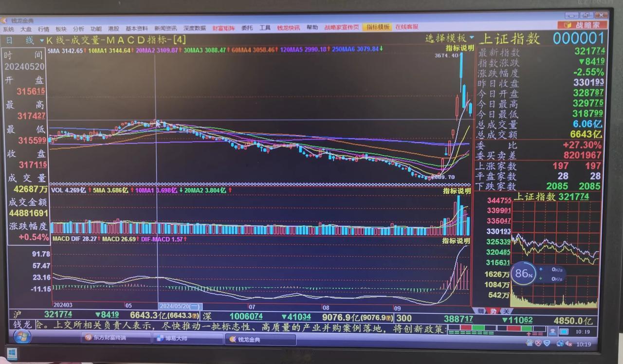Click the 财富矩阵 menu item
This screenshot has width=623, height=364.
click(x=224, y=28)
